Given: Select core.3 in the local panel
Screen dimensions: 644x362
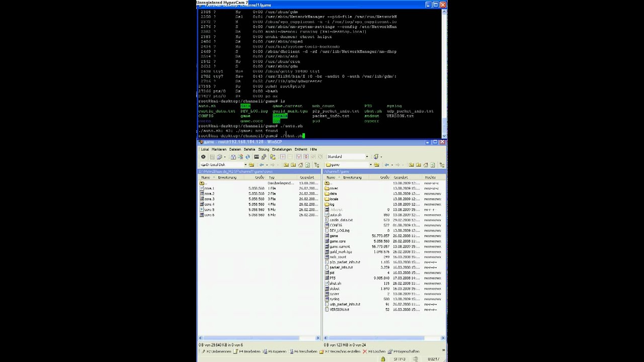Looking at the screenshot, I should 207,199.
